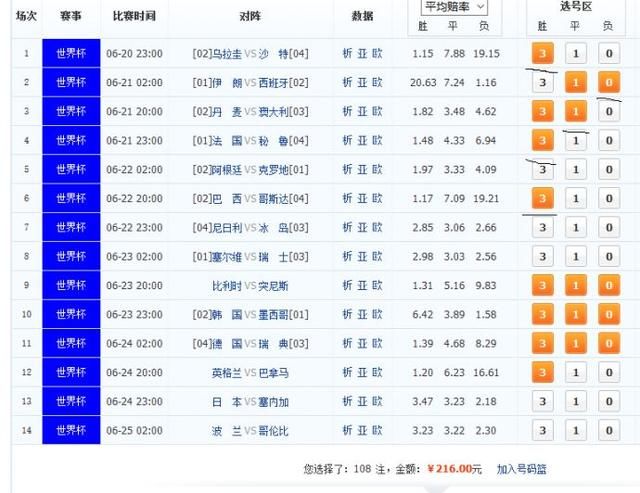
Task: Click team name 乌拉圭 in match 1
Action: (226, 53)
